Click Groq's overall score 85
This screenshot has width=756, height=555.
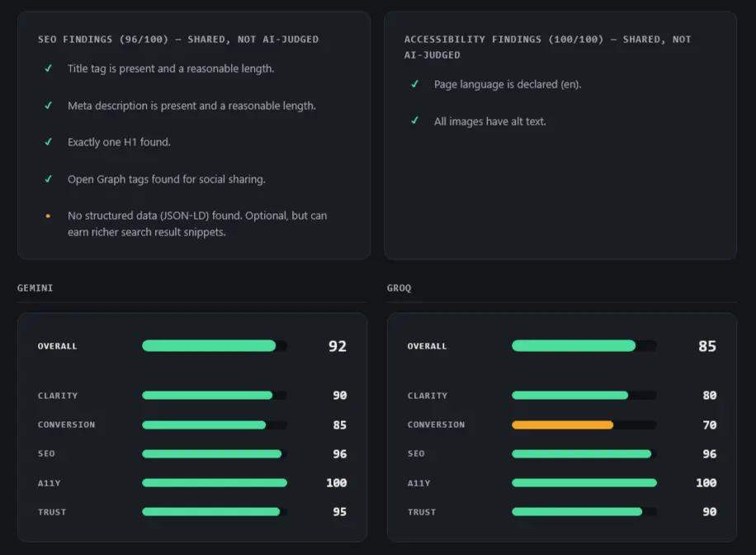707,346
